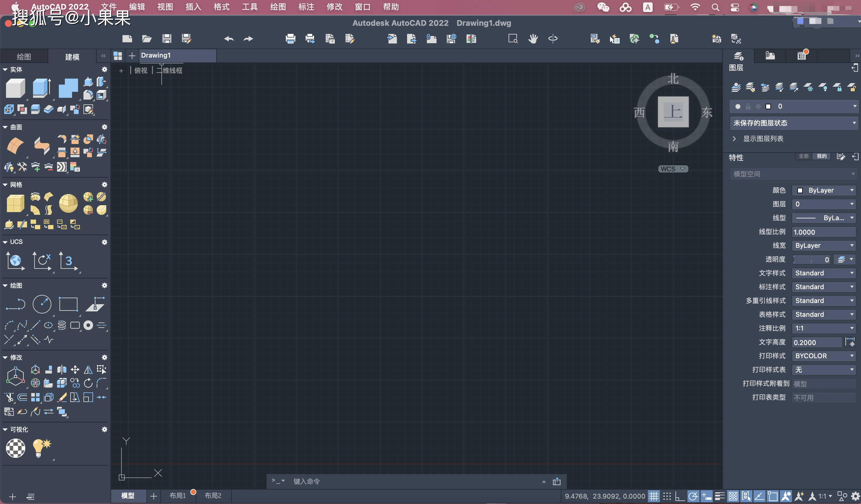Open the 文件 menu
Image resolution: width=861 pixels, height=504 pixels.
[109, 7]
